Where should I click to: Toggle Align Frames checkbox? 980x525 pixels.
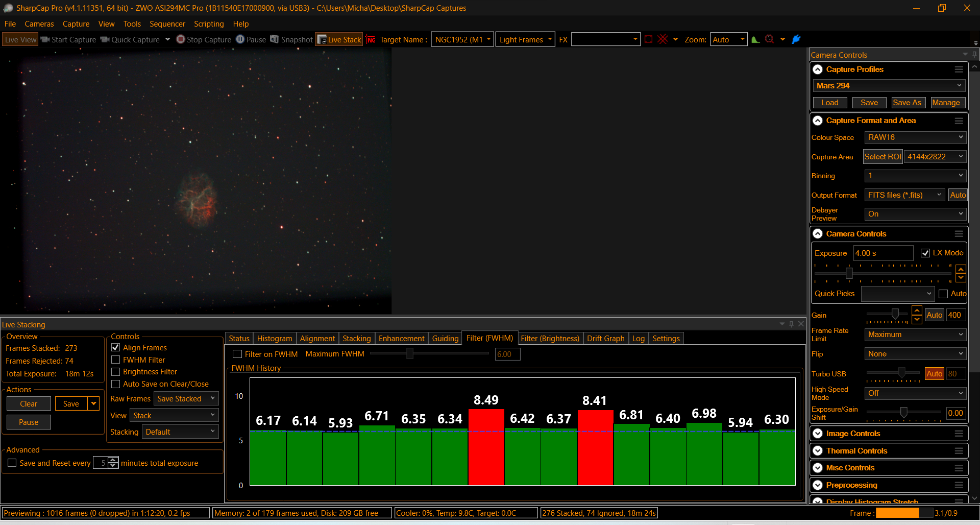point(116,348)
